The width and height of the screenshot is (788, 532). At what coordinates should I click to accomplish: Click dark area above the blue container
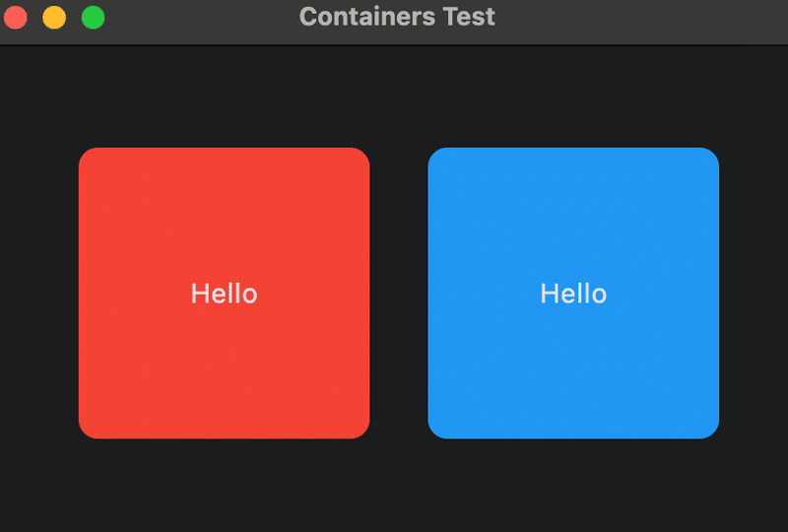pos(573,99)
